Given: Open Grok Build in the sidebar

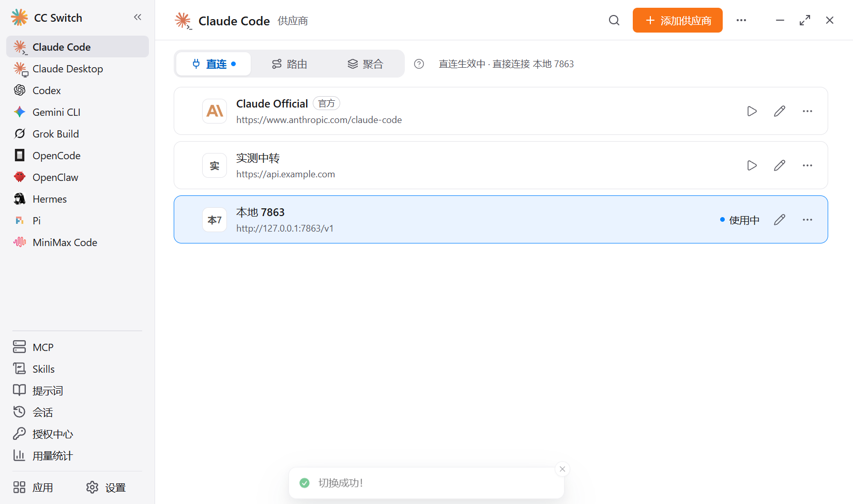Looking at the screenshot, I should click(x=78, y=134).
